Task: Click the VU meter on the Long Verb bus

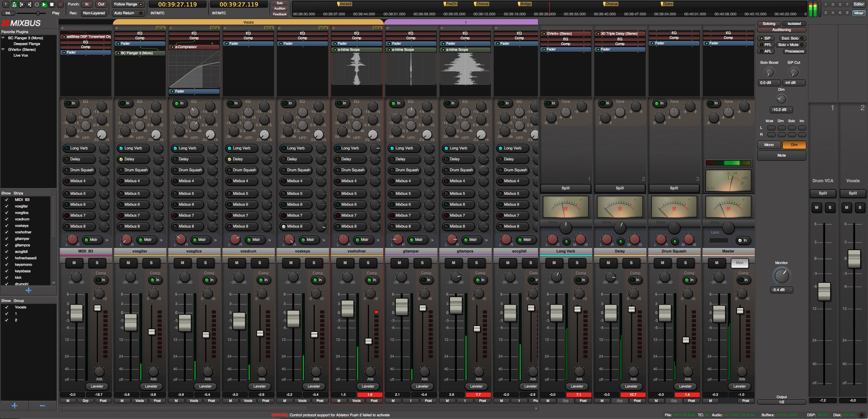Action: point(565,207)
